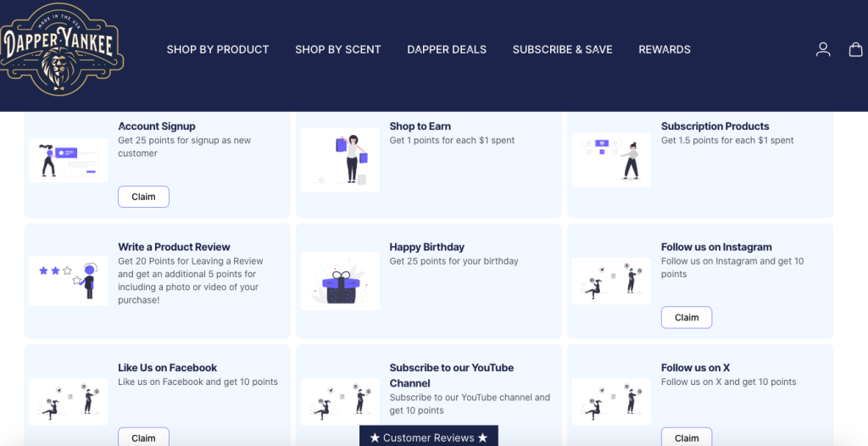Click 'Like us on Facebook and get 10 points'
Image resolution: width=868 pixels, height=446 pixels.
[198, 382]
